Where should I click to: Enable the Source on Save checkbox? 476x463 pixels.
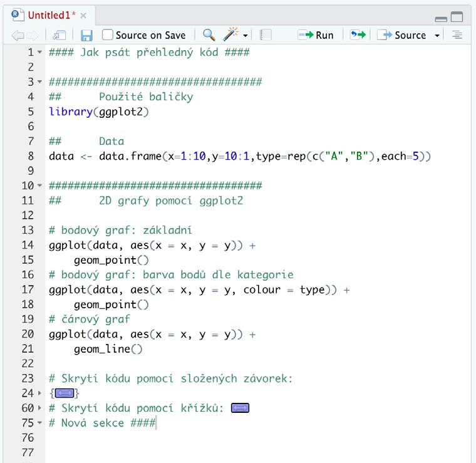point(108,35)
